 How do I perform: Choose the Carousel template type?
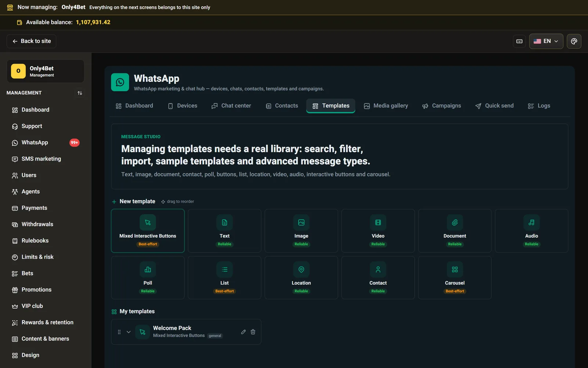click(455, 278)
